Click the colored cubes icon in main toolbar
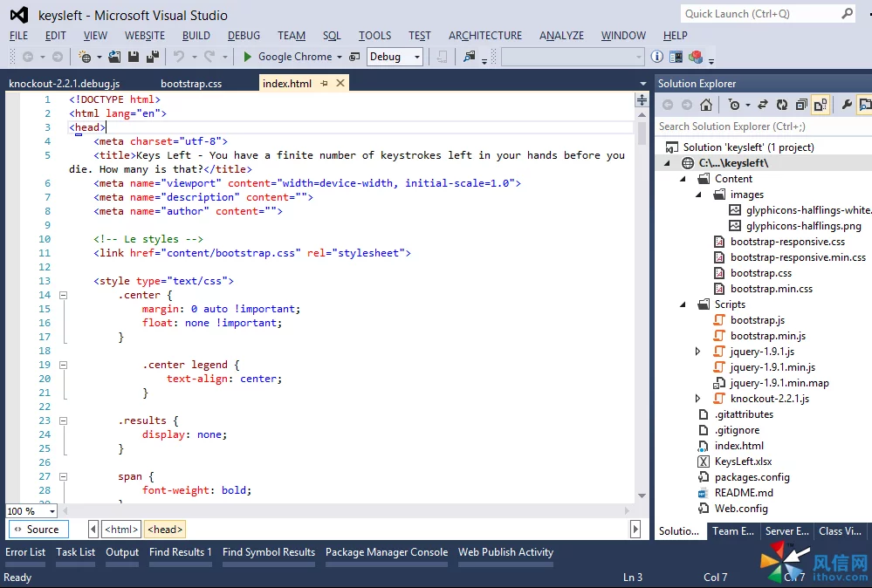 [x=695, y=57]
